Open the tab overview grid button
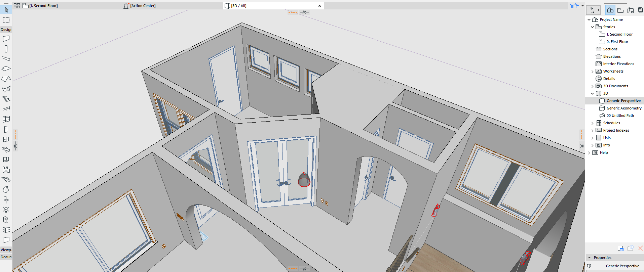The height and width of the screenshot is (272, 644). [17, 6]
